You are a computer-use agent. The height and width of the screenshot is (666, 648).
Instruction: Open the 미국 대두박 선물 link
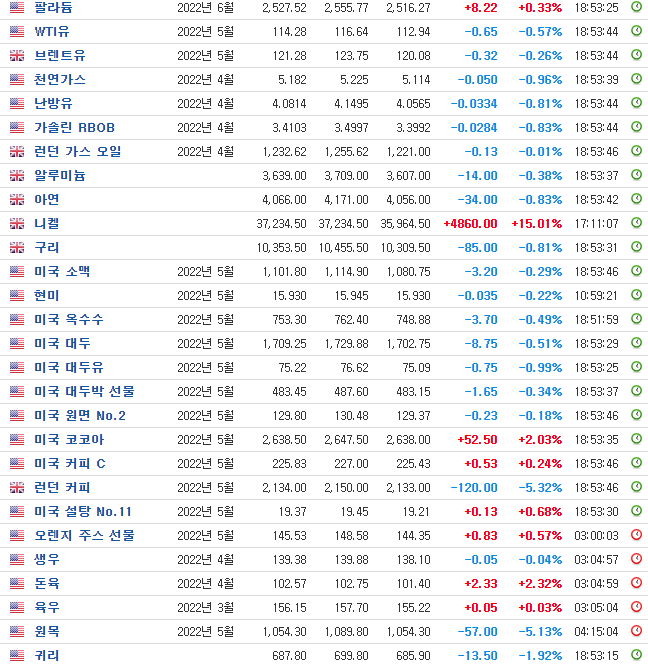point(84,392)
